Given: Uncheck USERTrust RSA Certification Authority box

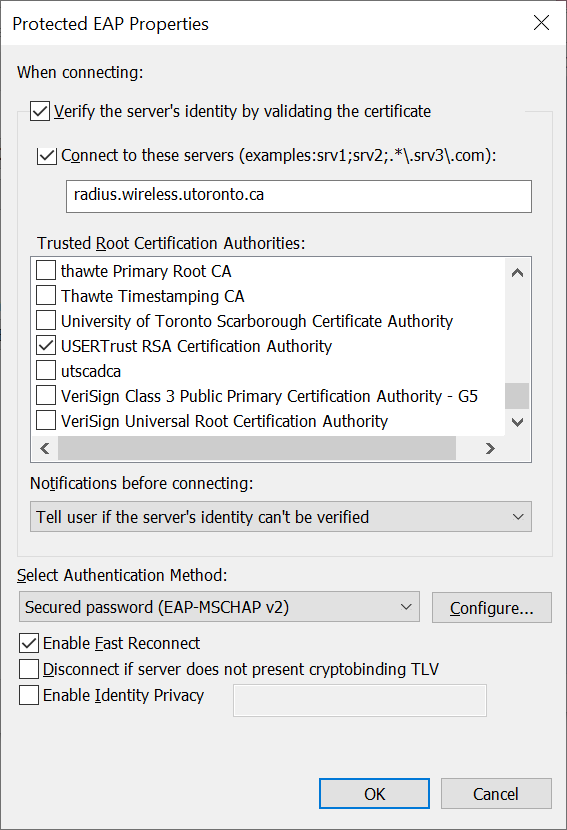Looking at the screenshot, I should 46,346.
